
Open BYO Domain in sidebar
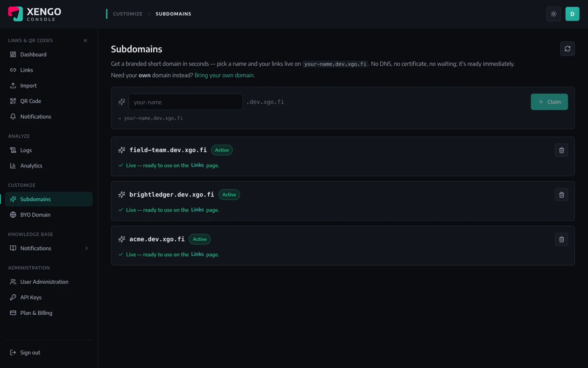coord(49,215)
